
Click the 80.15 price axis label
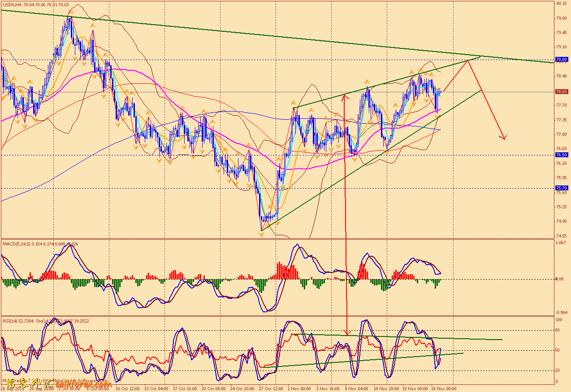coord(562,4)
